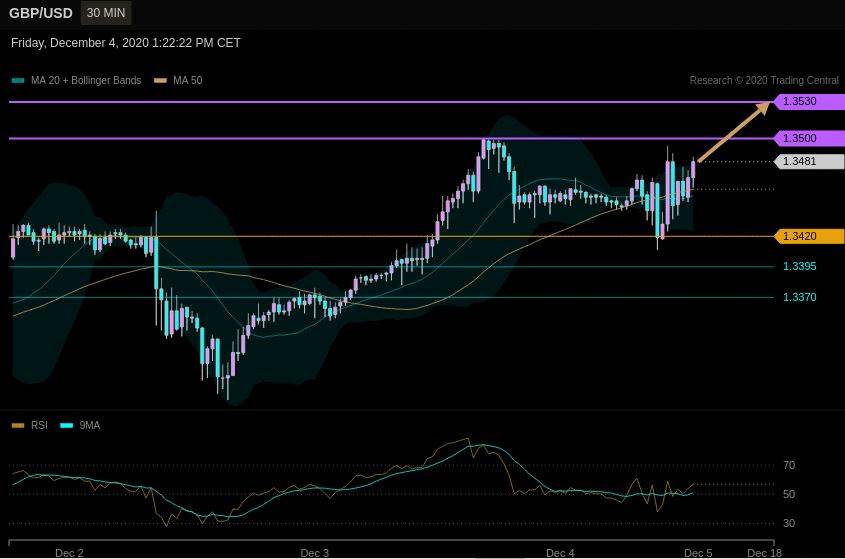The width and height of the screenshot is (845, 559).
Task: Click the GBP/USD symbol title
Action: tap(41, 13)
